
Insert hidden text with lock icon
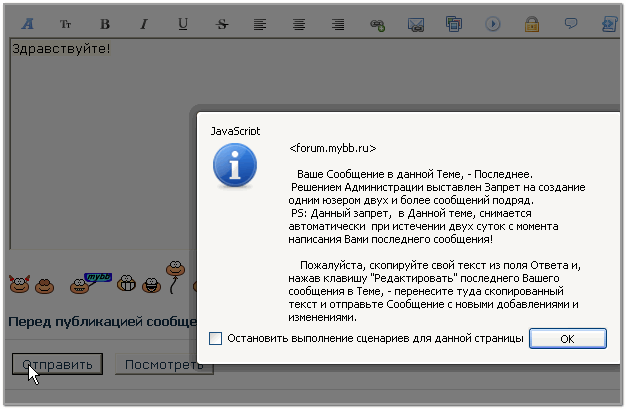coord(532,24)
